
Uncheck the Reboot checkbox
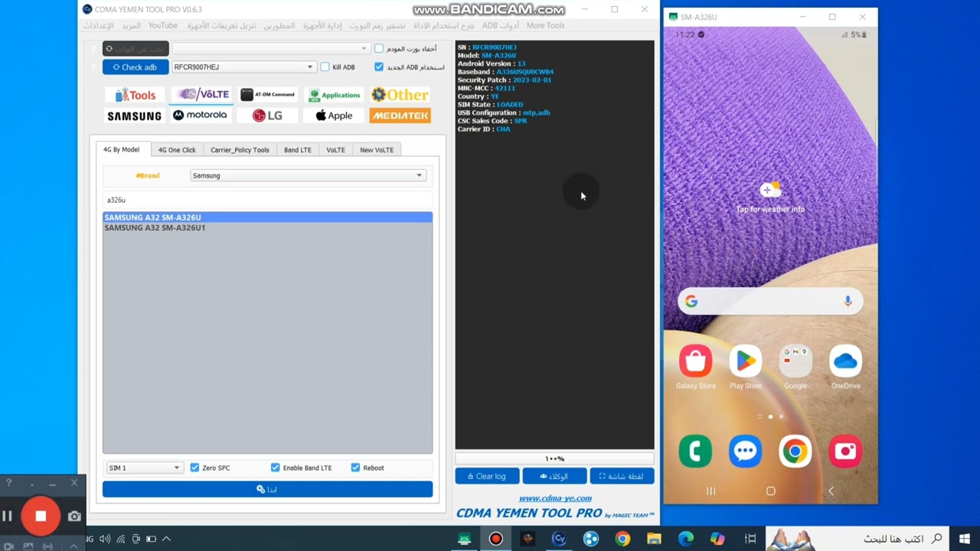pyautogui.click(x=355, y=468)
